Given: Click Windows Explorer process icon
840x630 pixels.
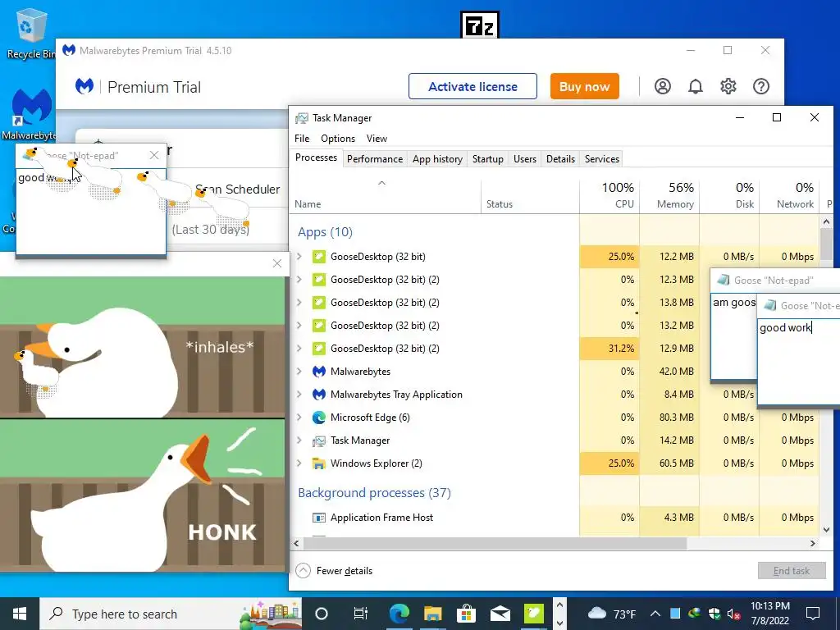Looking at the screenshot, I should [x=319, y=463].
